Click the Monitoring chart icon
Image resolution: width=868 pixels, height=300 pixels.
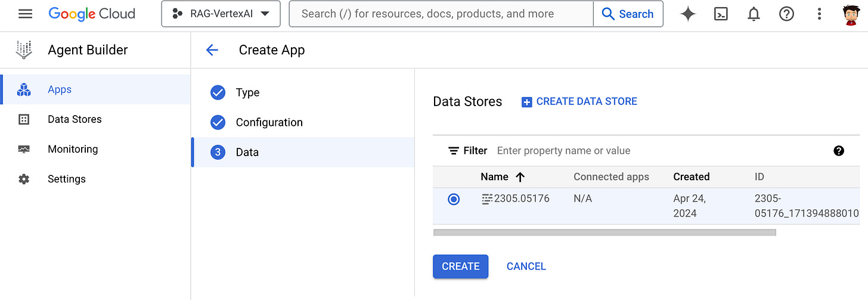pyautogui.click(x=24, y=149)
